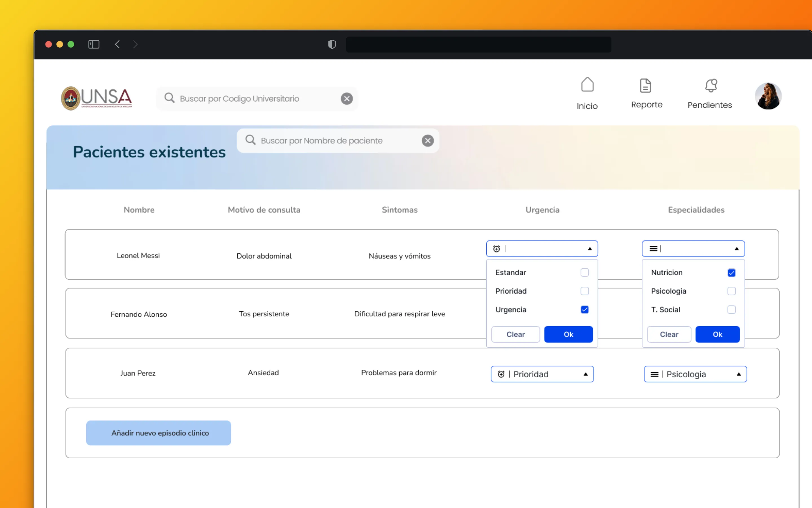
Task: Check the Prioridad urgency checkbox
Action: (x=584, y=291)
